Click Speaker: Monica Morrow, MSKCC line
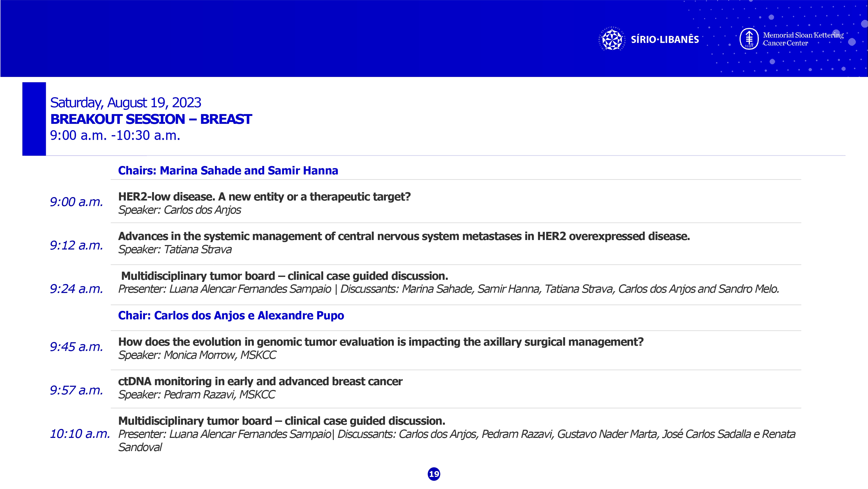Image resolution: width=868 pixels, height=489 pixels. click(x=197, y=355)
